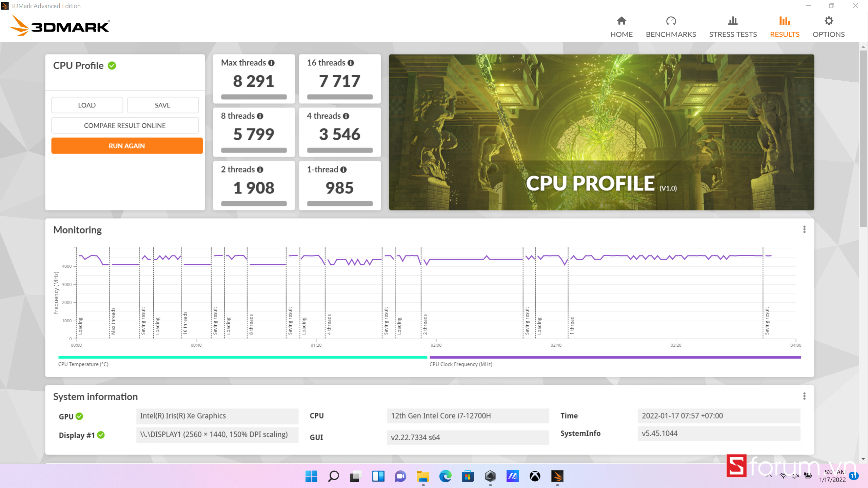Open Microsoft Edge from taskbar
868x488 pixels.
(445, 476)
